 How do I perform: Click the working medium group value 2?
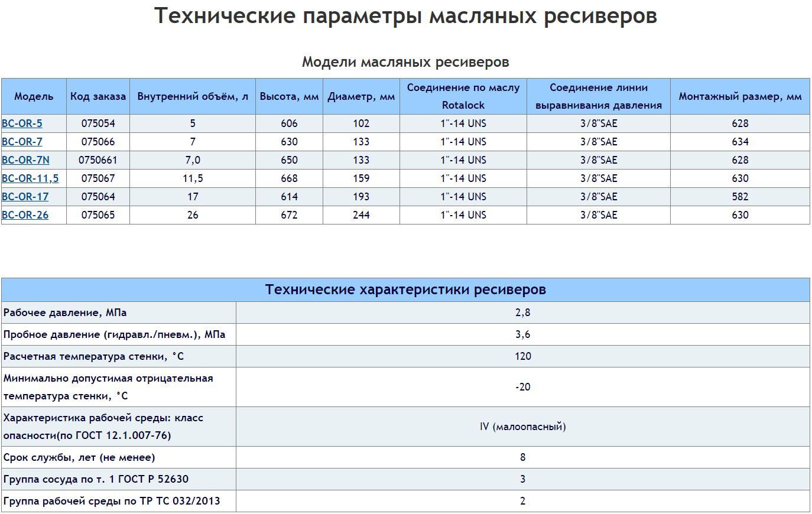coord(523,501)
